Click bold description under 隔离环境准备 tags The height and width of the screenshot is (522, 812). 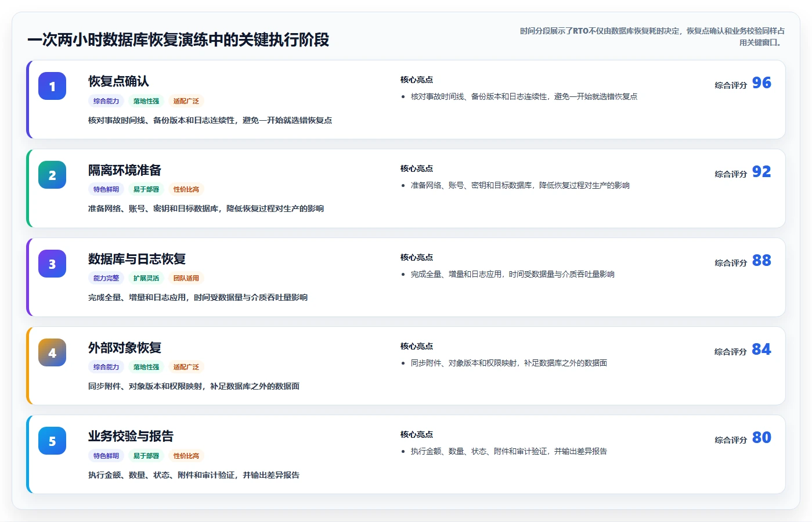point(206,209)
